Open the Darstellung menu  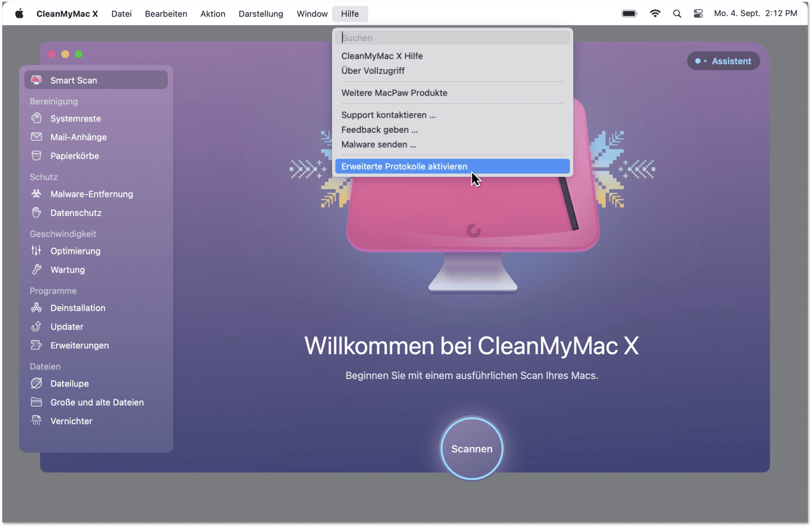coord(261,14)
